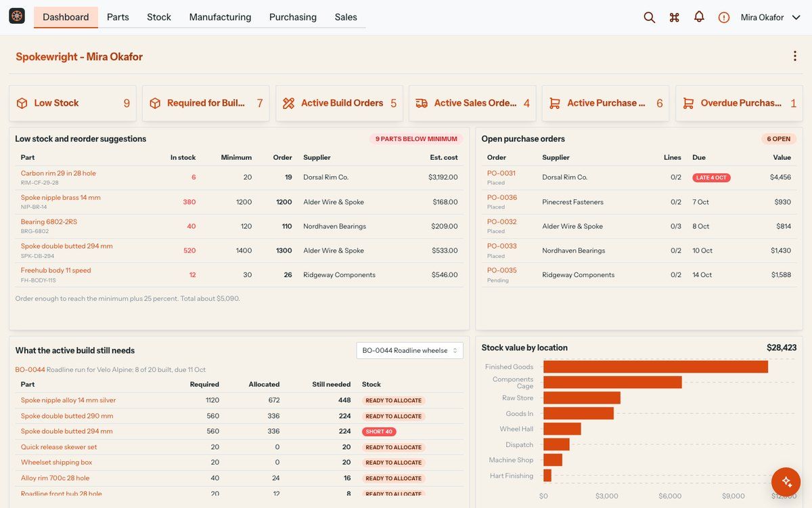
Task: Open the BO-0044 build order link
Action: 30,370
